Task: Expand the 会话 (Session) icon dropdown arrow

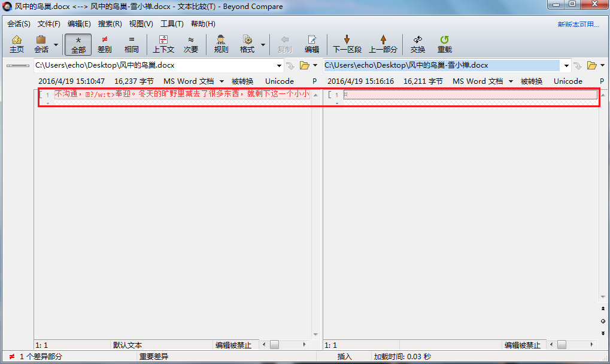Action: [x=55, y=44]
